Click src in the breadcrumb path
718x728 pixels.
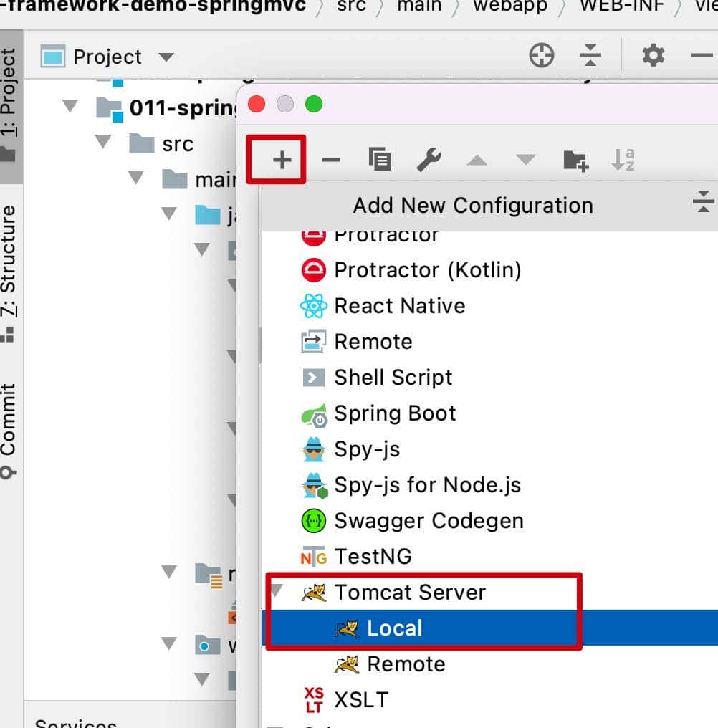[x=351, y=6]
